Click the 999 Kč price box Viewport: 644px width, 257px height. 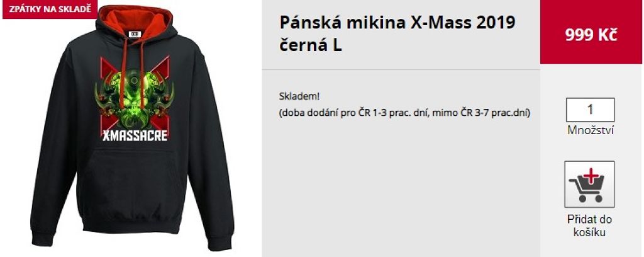tap(591, 32)
